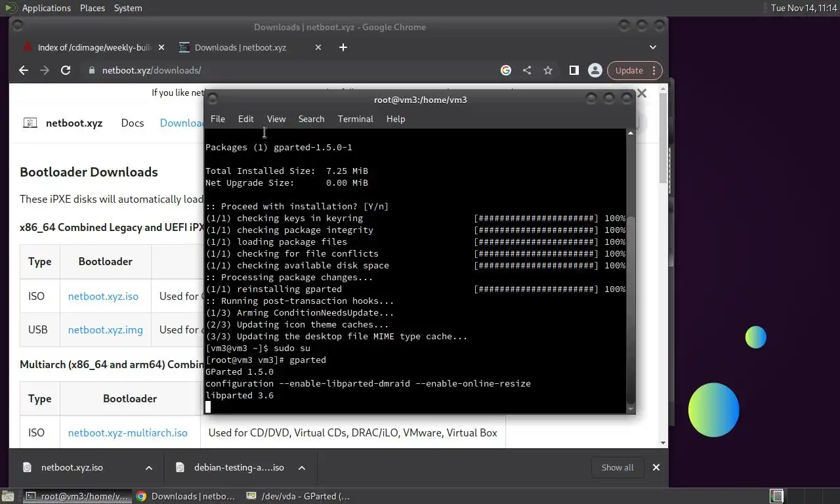Click Show all downloads

pos(618,467)
